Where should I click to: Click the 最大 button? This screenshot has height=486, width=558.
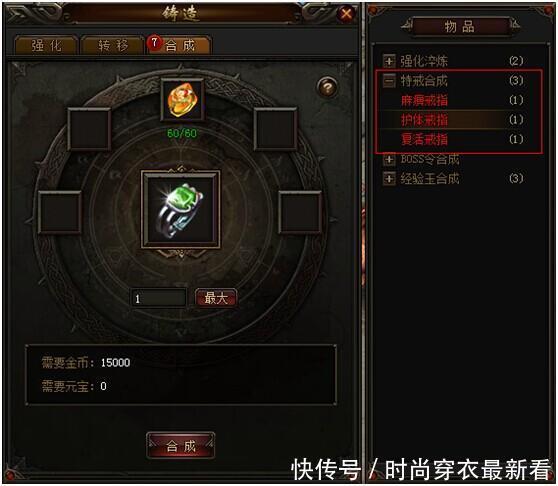pos(216,298)
